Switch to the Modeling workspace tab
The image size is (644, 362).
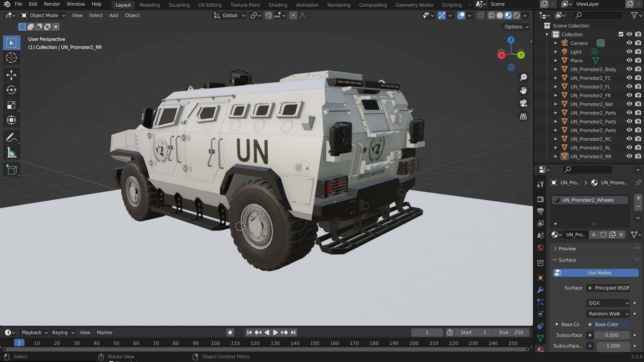(x=150, y=5)
